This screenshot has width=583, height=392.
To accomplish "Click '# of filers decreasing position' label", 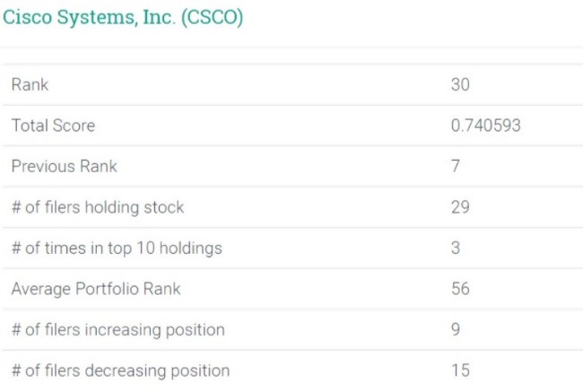I will (120, 370).
